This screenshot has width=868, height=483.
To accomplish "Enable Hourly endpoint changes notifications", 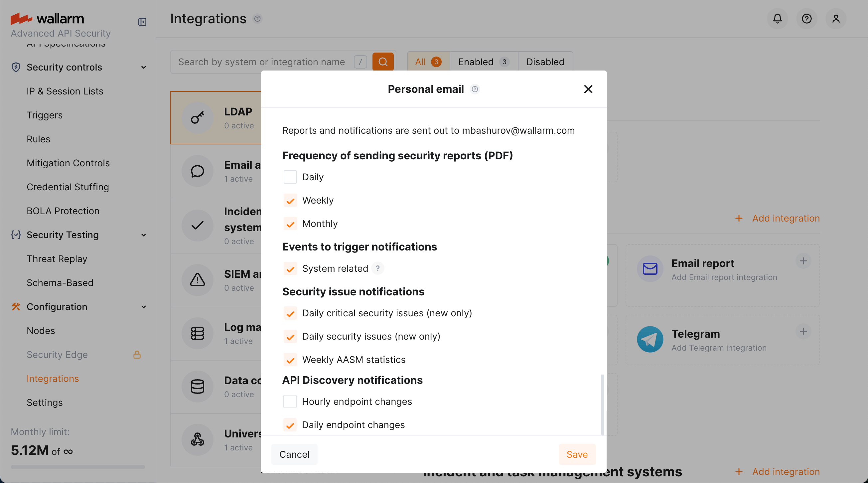I will click(290, 402).
